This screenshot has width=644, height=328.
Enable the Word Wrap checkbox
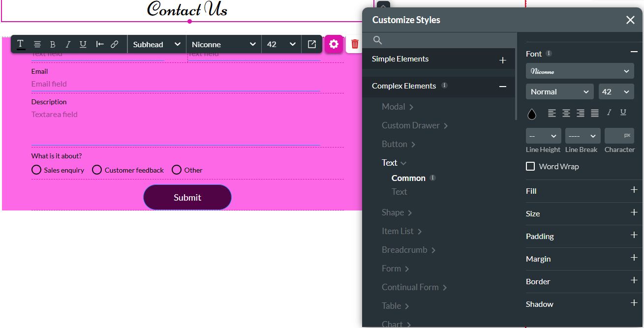tap(530, 166)
